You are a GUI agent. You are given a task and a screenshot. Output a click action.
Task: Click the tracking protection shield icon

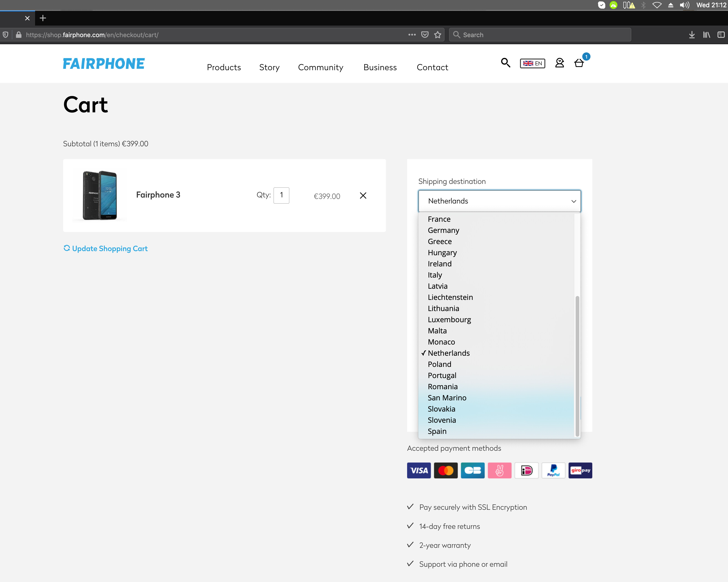5,35
